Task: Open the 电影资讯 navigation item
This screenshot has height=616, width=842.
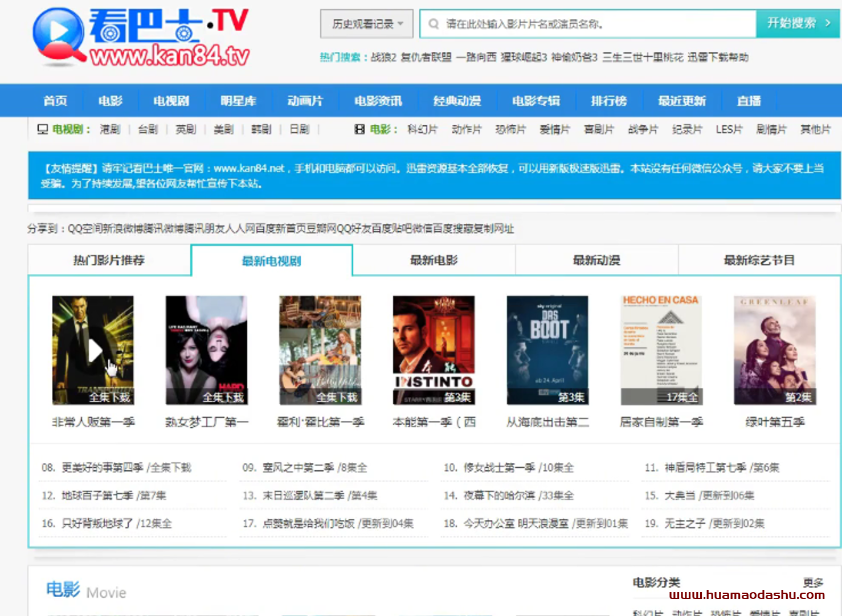Action: click(x=378, y=101)
